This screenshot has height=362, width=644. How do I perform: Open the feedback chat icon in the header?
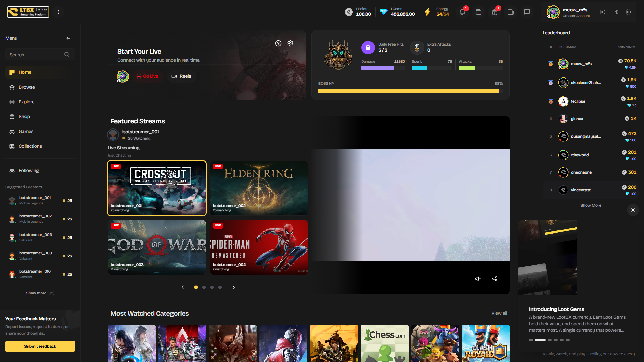click(x=527, y=12)
